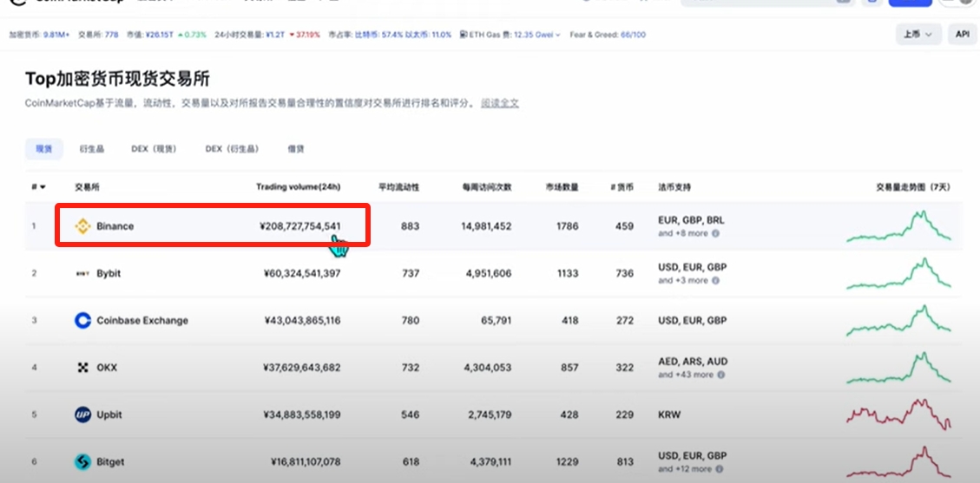Open the 上币 dropdown menu
The width and height of the screenshot is (980, 483).
coord(918,35)
